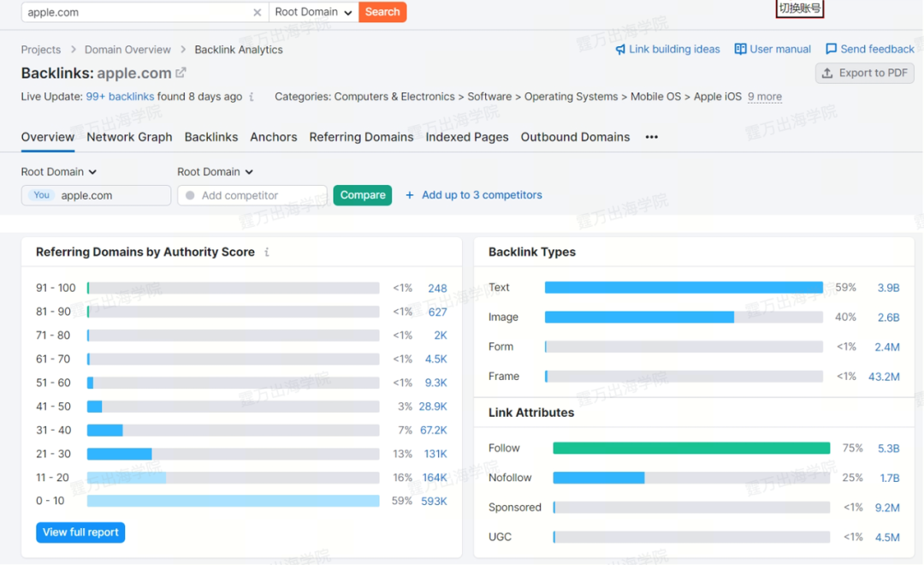Click the Add competitor input field
This screenshot has width=924, height=565.
coord(252,195)
